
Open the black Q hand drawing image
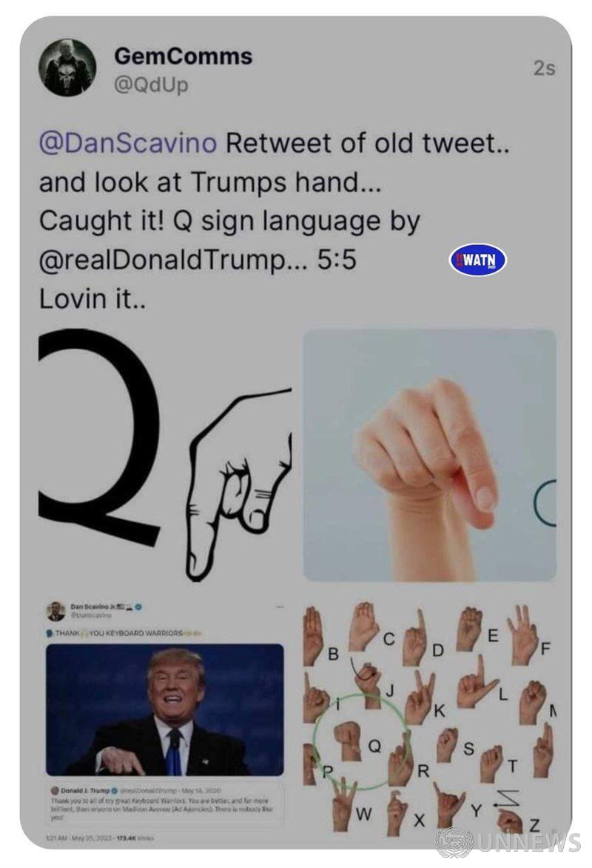[165, 455]
